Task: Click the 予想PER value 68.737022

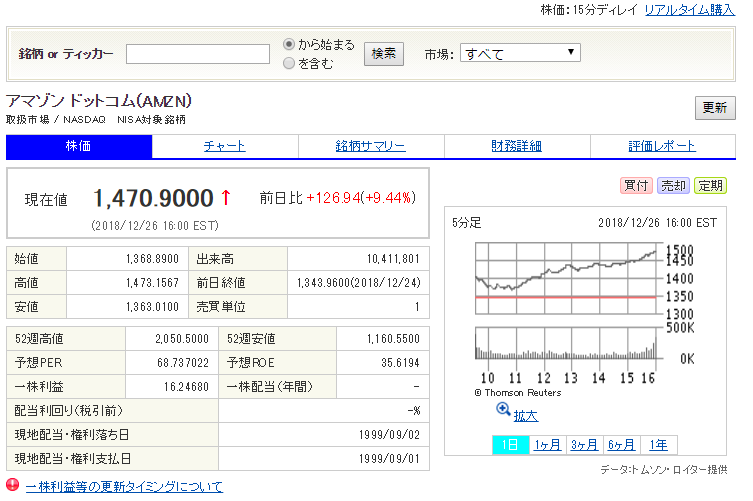Action: point(183,363)
